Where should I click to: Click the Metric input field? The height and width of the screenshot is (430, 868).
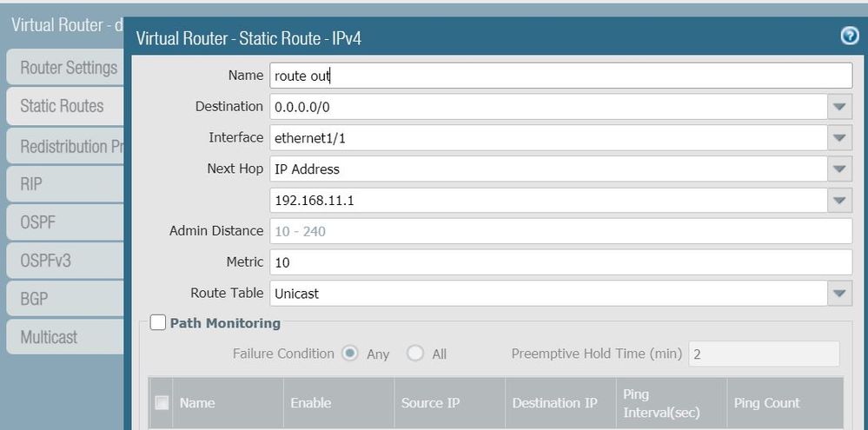[x=560, y=262]
